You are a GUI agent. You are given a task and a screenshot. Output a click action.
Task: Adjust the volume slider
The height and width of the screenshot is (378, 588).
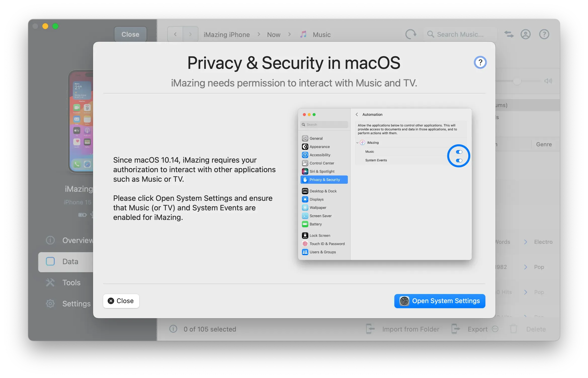click(517, 81)
